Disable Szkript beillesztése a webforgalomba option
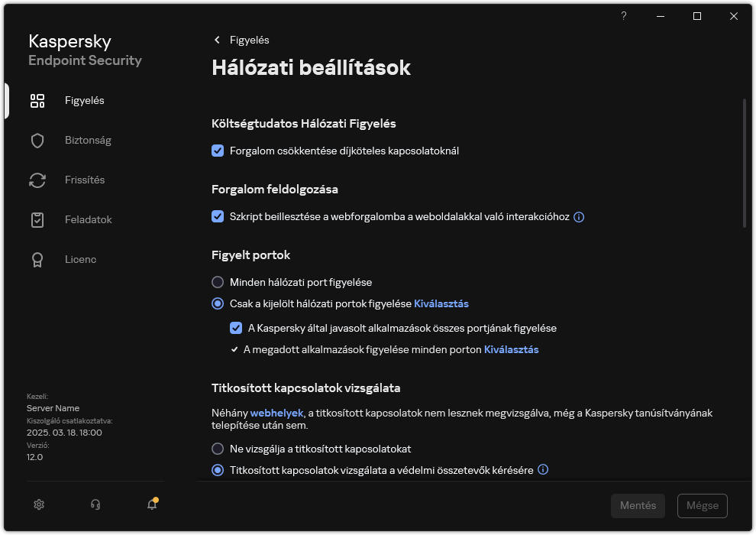 [218, 217]
